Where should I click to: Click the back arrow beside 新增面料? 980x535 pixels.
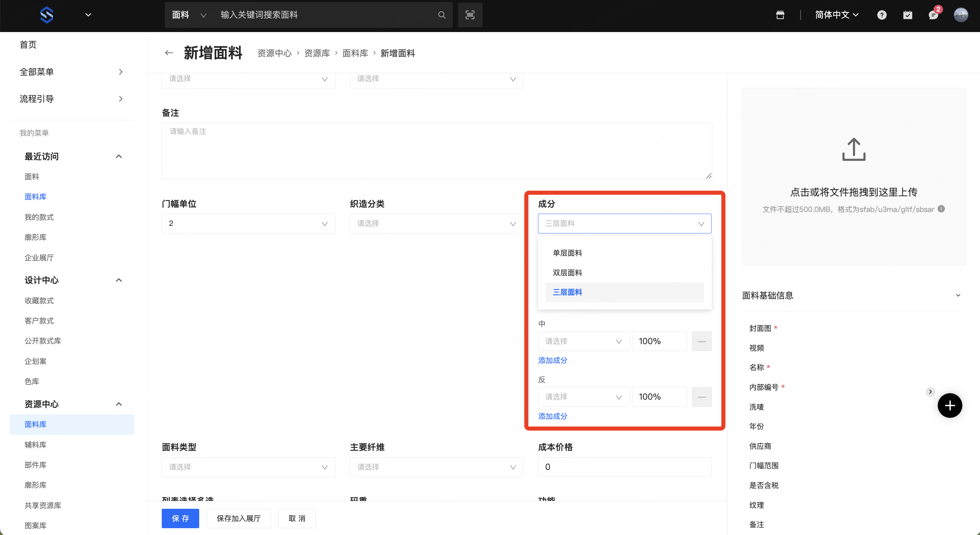pos(169,53)
